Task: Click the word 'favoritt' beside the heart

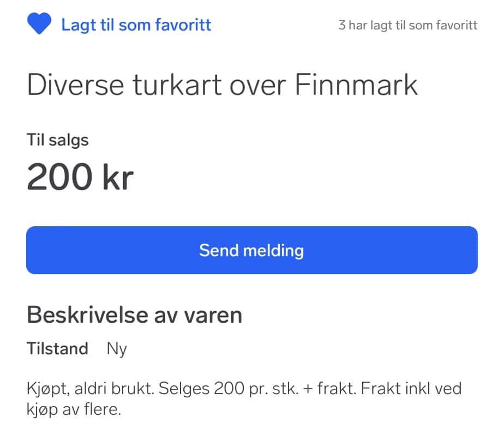Action: [181, 25]
